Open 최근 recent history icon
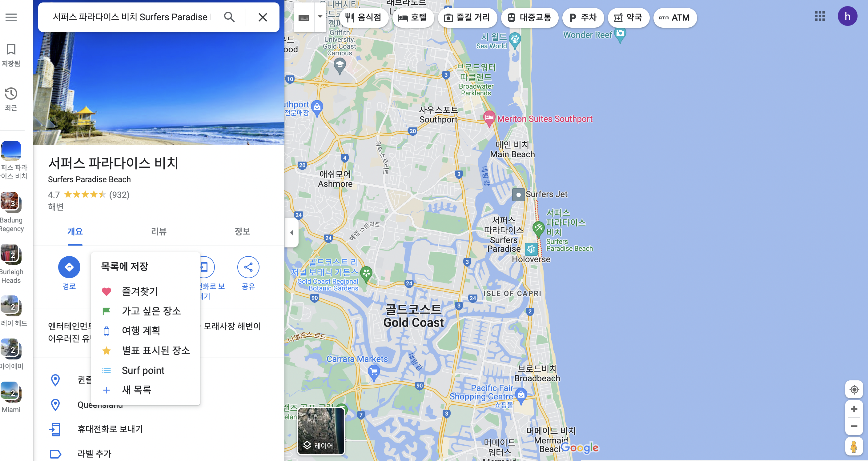This screenshot has width=868, height=461. point(11,94)
